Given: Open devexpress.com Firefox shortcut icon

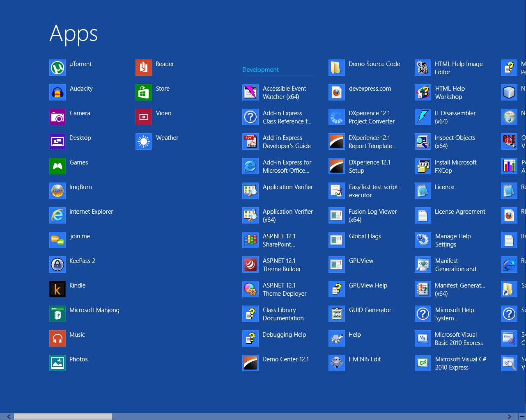Looking at the screenshot, I should (x=337, y=92).
